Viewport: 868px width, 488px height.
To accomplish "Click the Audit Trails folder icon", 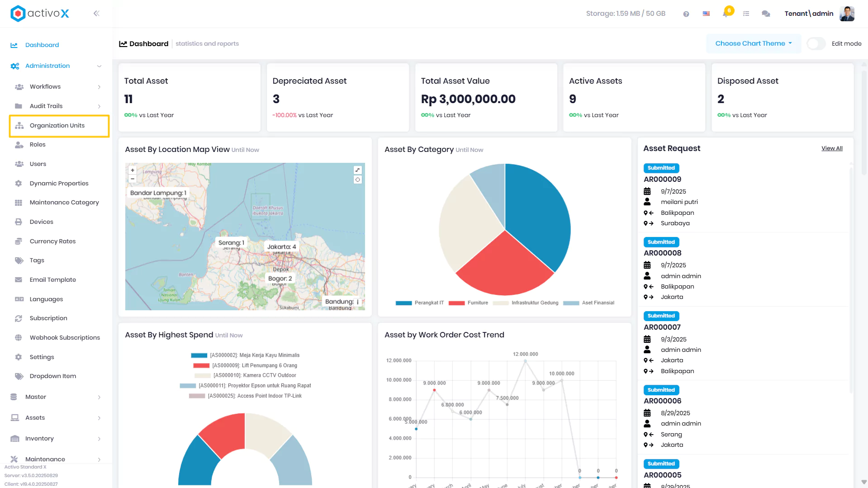I will pyautogui.click(x=19, y=106).
